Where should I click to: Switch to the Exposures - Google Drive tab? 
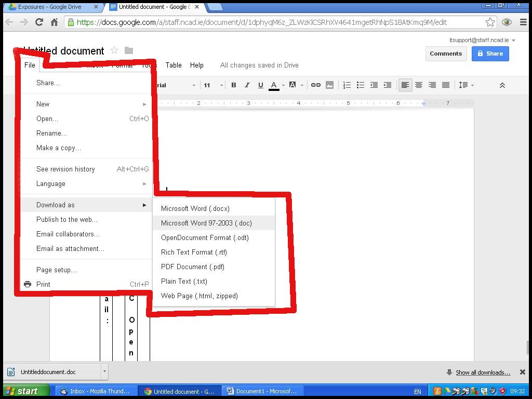(x=54, y=7)
